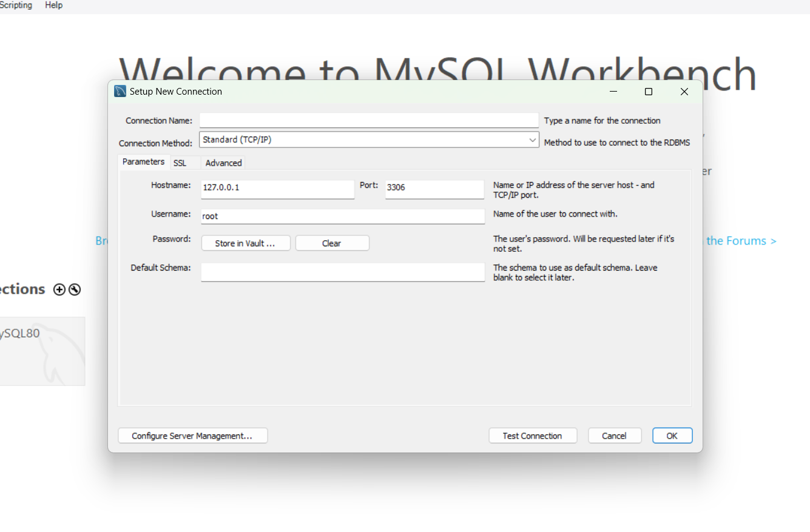The width and height of the screenshot is (810, 532).
Task: Switch to the Advanced tab
Action: (x=223, y=163)
